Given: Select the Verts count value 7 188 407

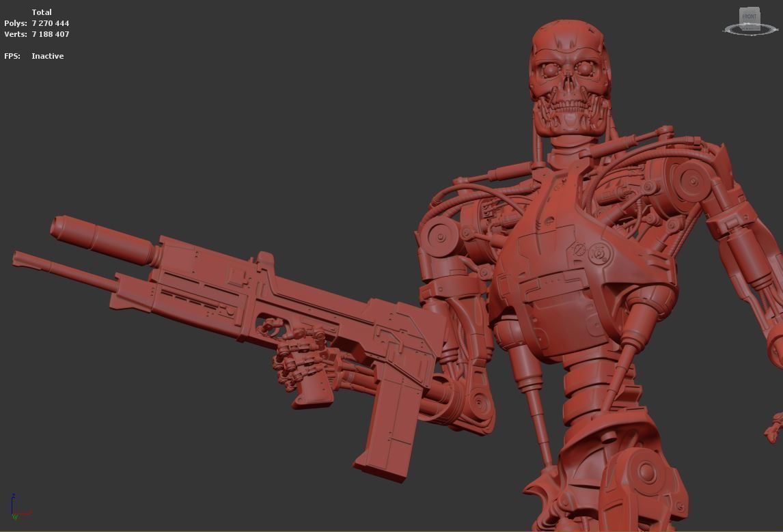Looking at the screenshot, I should tap(51, 34).
